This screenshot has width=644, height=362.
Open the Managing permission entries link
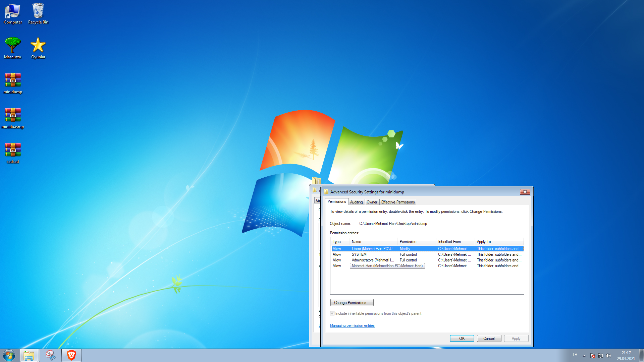[352, 325]
